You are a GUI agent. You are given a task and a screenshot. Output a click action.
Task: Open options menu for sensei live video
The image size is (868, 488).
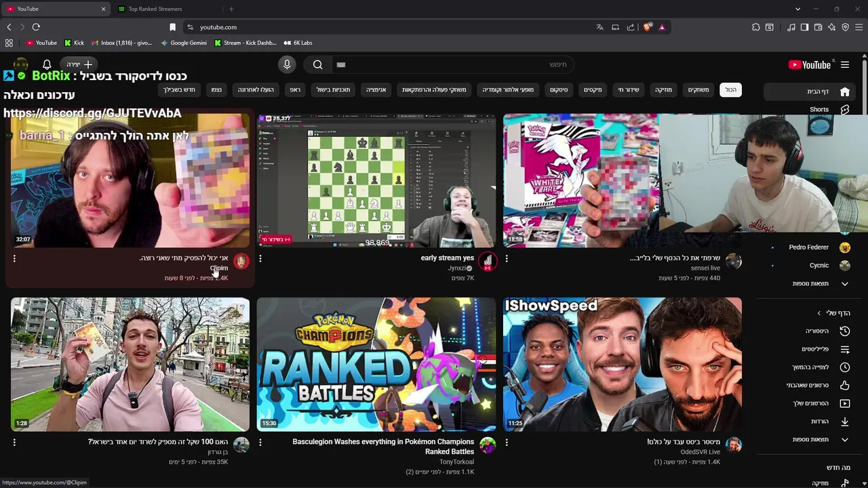point(507,258)
